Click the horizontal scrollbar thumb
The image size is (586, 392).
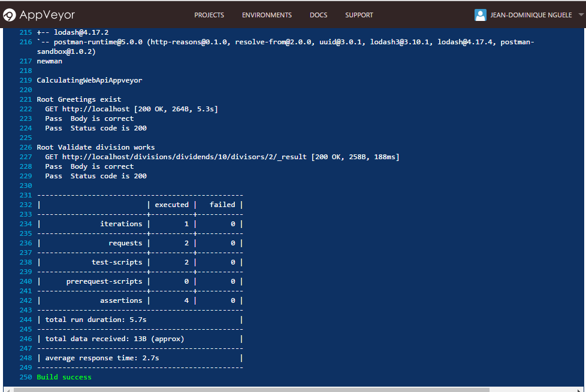point(252,389)
